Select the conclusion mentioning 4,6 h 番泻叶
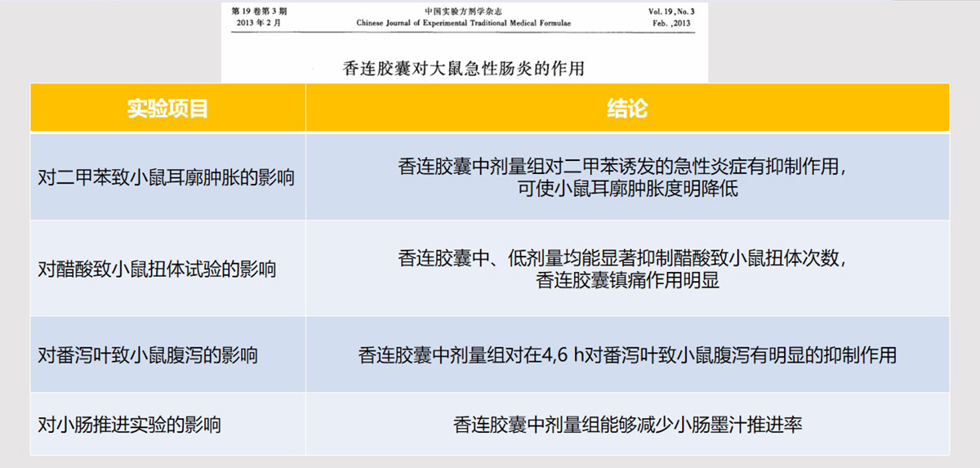 click(627, 355)
